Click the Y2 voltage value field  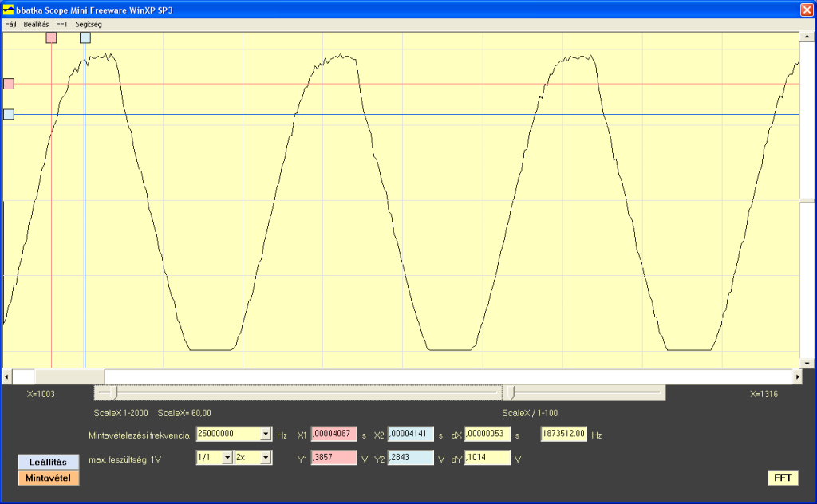pos(411,458)
